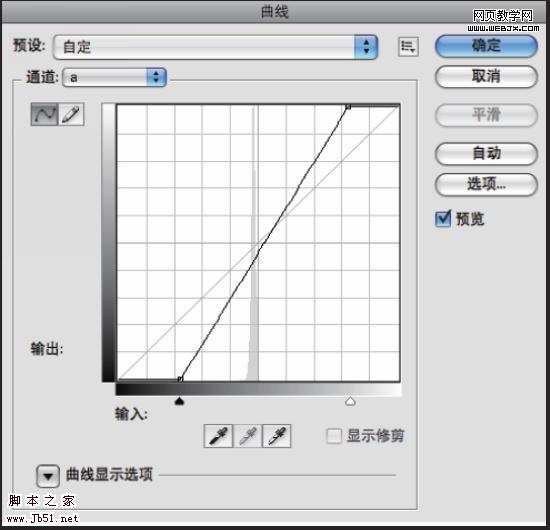The image size is (550, 530).
Task: Open the preset options menu icon
Action: coord(408,46)
